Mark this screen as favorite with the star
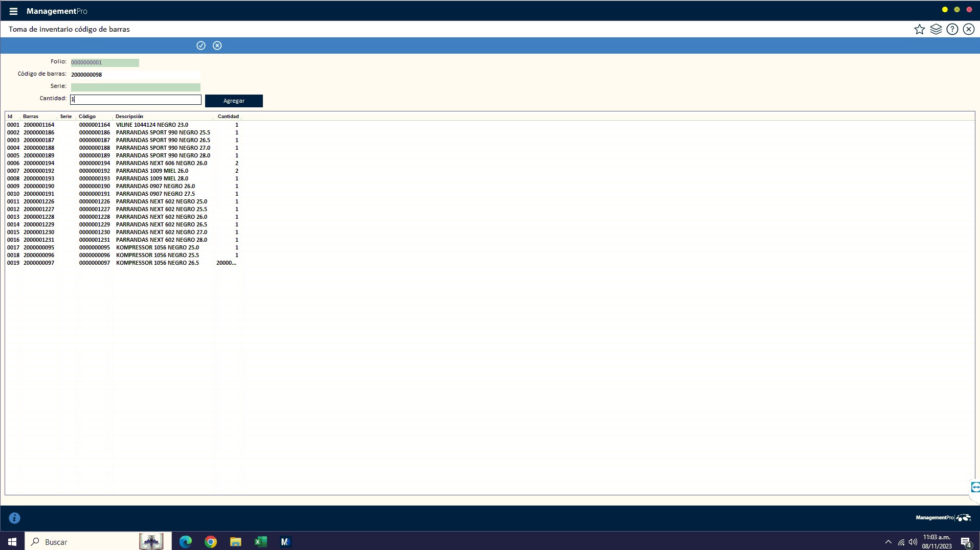 [920, 29]
